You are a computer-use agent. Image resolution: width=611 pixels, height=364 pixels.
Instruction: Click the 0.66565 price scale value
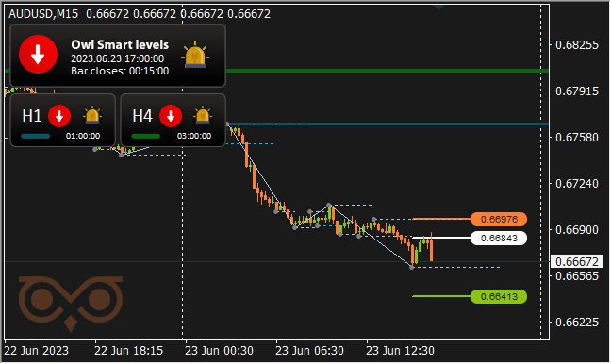(x=577, y=276)
